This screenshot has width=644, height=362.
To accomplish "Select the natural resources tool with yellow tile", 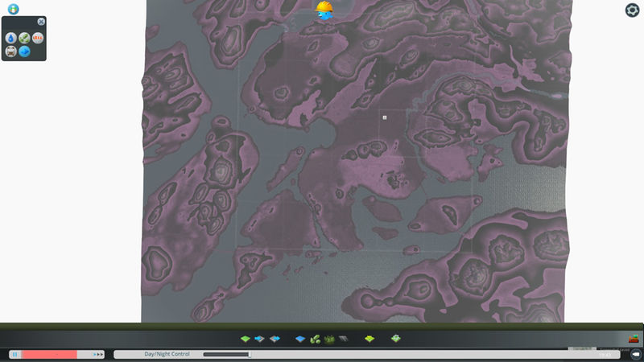I will coord(369,339).
